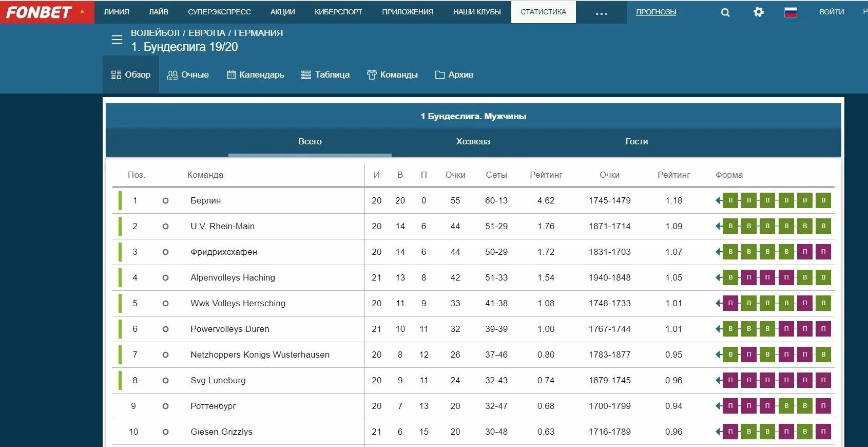Screen dimensions: 868x447
Task: Open the Alpenvolleys Haching team link
Action: coord(233,277)
